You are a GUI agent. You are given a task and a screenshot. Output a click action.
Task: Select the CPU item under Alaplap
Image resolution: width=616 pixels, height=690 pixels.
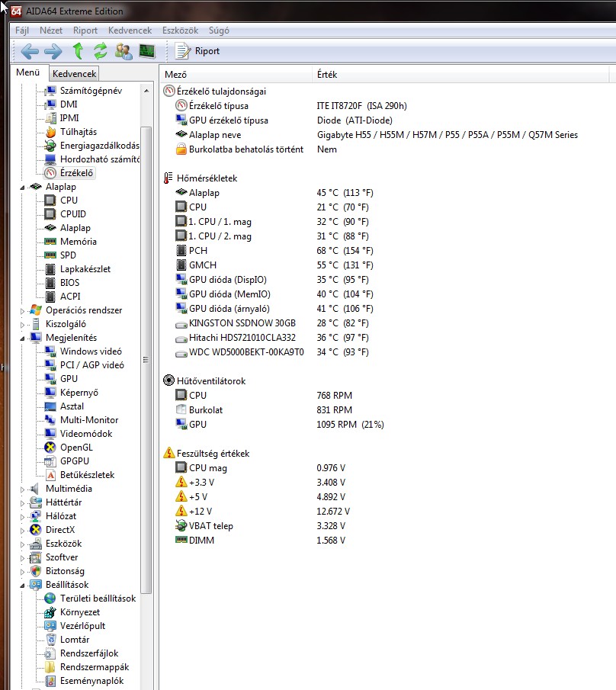69,201
